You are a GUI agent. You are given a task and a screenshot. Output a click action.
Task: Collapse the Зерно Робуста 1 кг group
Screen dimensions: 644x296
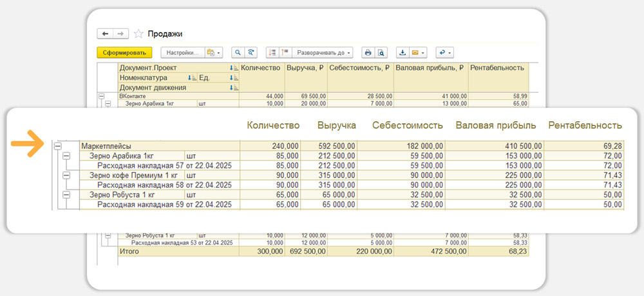tap(66, 195)
